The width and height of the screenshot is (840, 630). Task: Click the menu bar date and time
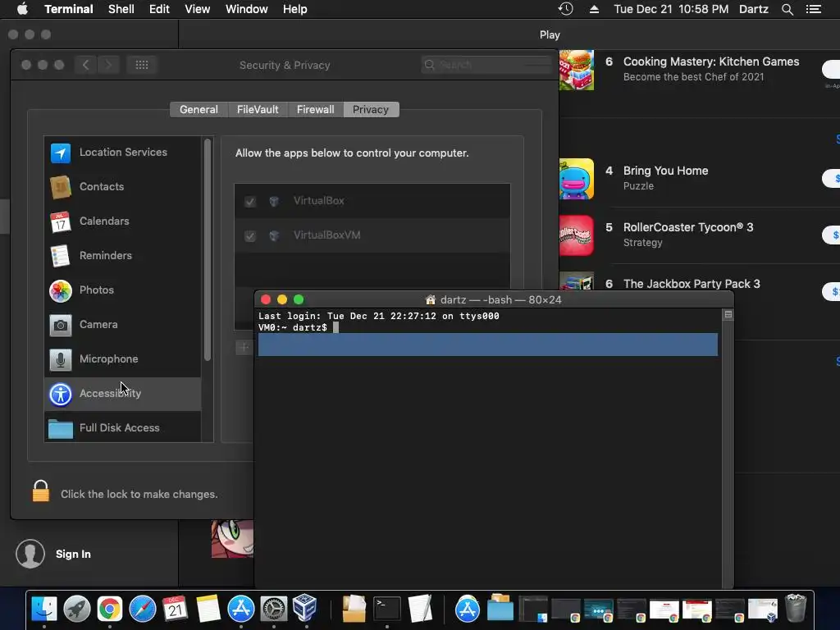pos(671,9)
